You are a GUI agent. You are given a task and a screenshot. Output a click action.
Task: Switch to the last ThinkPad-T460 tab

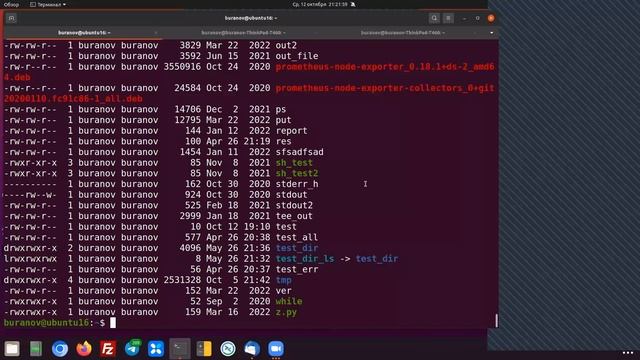pos(402,33)
